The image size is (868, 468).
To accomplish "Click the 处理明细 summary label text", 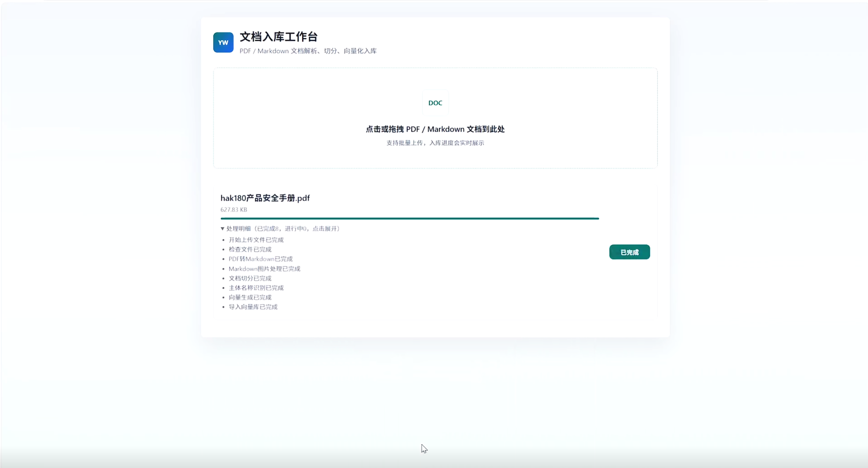I will (x=283, y=229).
